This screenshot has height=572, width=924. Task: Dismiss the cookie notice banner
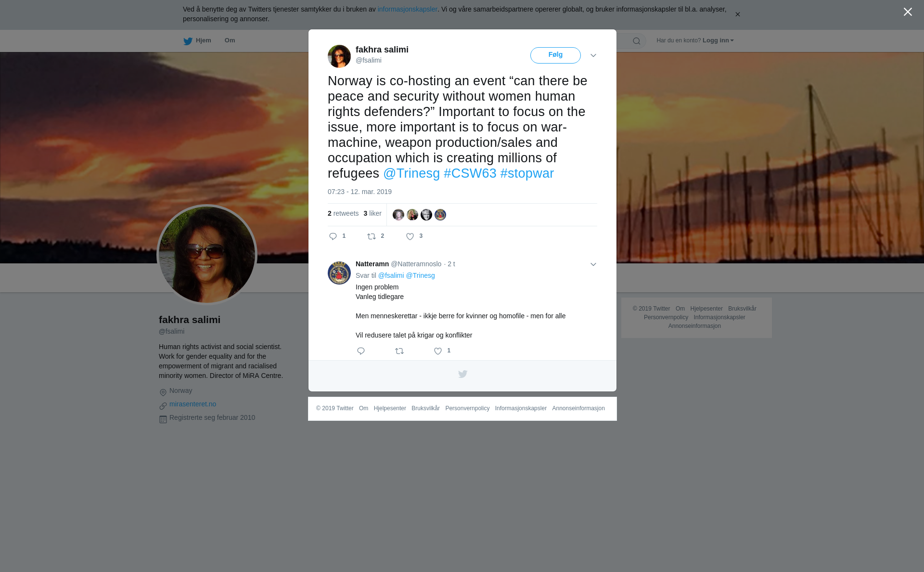point(737,14)
